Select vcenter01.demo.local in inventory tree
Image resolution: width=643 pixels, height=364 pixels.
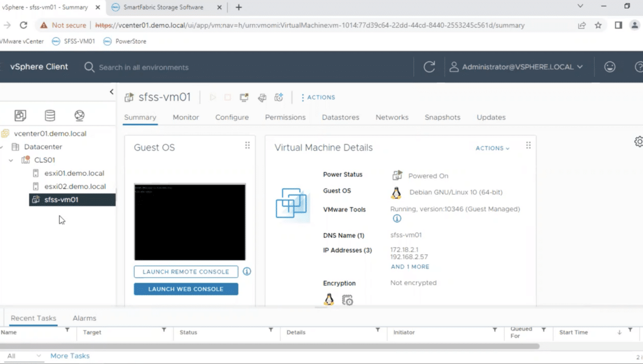(50, 133)
